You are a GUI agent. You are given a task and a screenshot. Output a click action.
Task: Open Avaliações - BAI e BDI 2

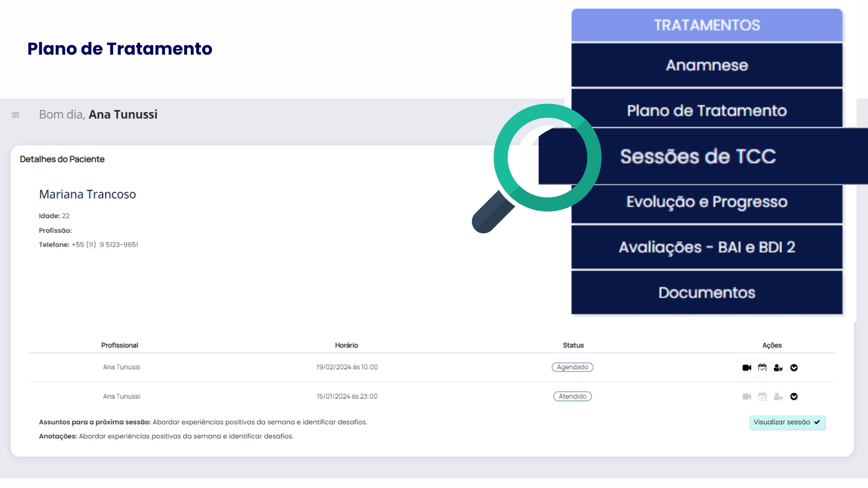707,247
